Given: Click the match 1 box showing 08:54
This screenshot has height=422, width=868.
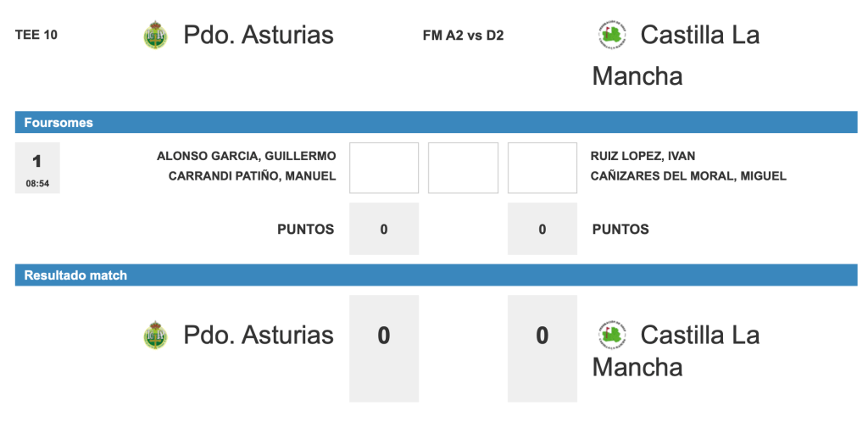Looking at the screenshot, I should click(37, 168).
